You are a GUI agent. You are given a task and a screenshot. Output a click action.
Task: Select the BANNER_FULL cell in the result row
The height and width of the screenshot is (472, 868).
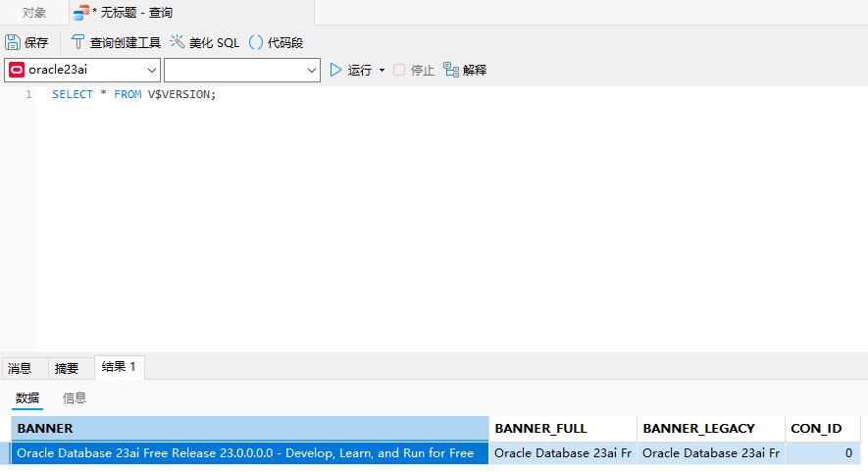click(563, 453)
